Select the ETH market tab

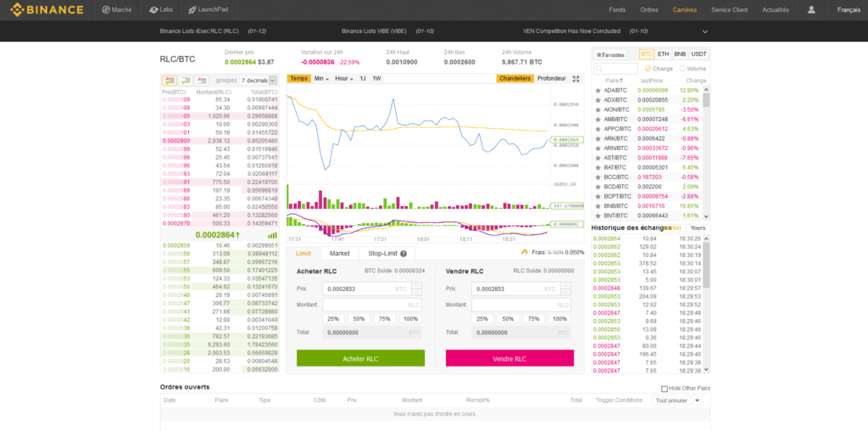663,54
